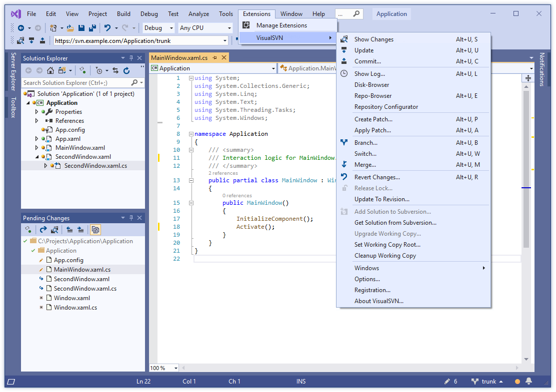Choose Revert Changes... from the menu
The image size is (556, 392).
[x=413, y=177]
